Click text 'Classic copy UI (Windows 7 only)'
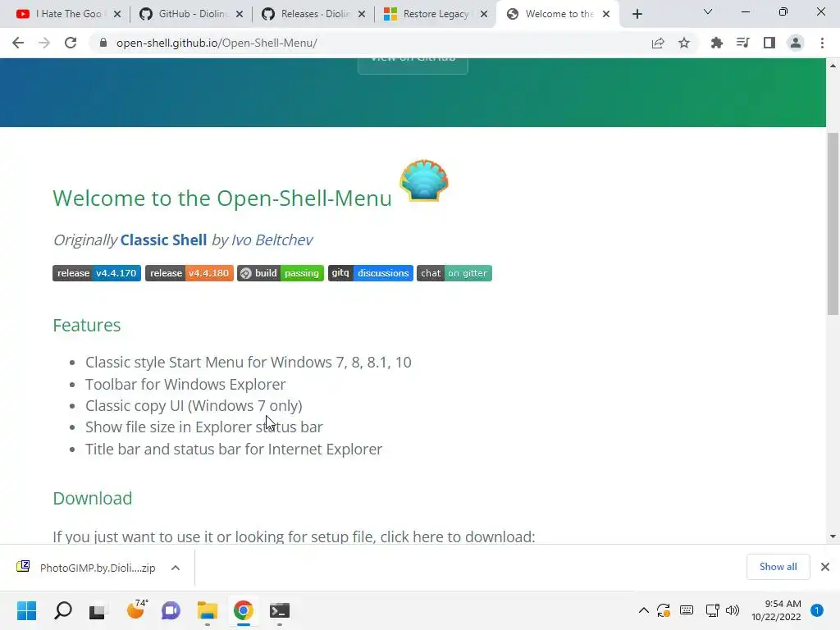The width and height of the screenshot is (840, 630). point(194,406)
